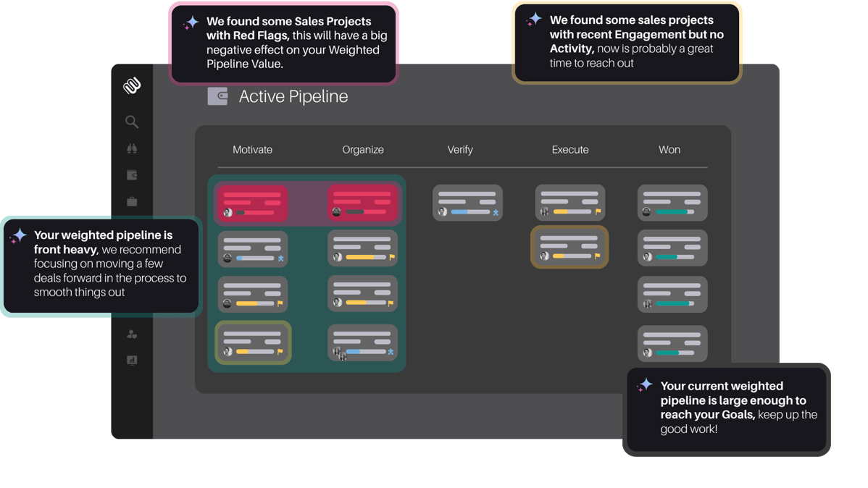Select the Execute column header
The height and width of the screenshot is (488, 868).
(570, 150)
